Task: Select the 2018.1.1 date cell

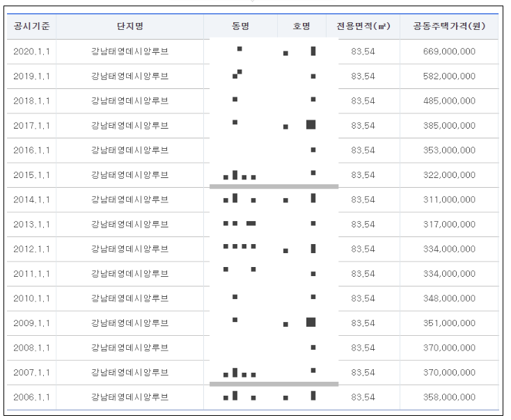Action: pyautogui.click(x=31, y=101)
